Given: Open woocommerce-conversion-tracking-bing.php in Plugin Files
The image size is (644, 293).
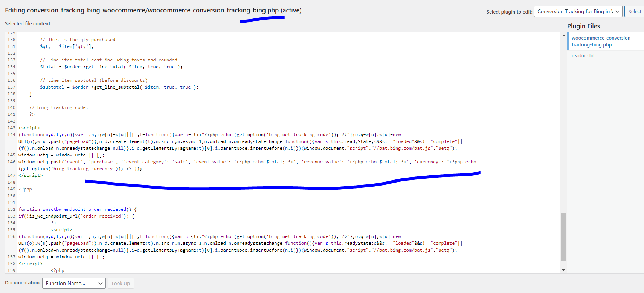Looking at the screenshot, I should 602,41.
